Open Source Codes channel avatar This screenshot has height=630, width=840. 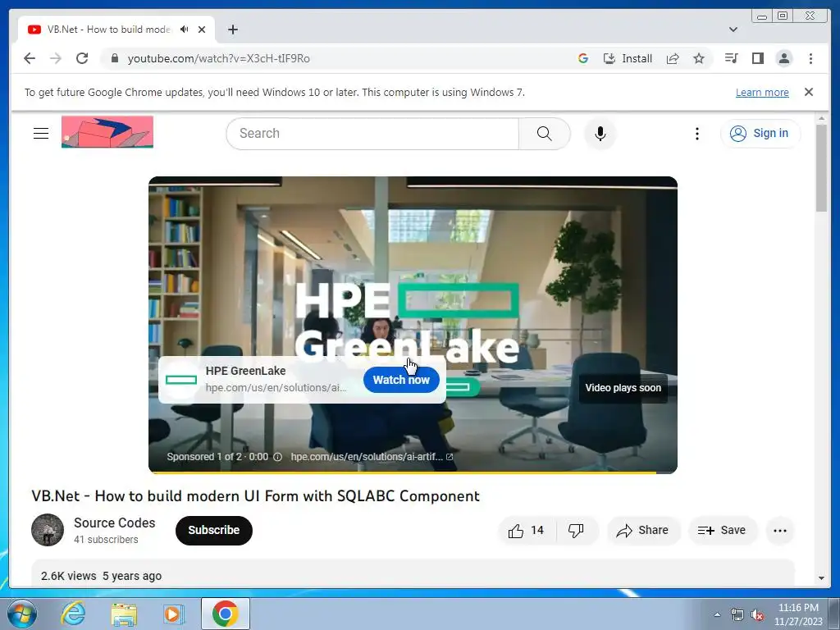point(48,531)
